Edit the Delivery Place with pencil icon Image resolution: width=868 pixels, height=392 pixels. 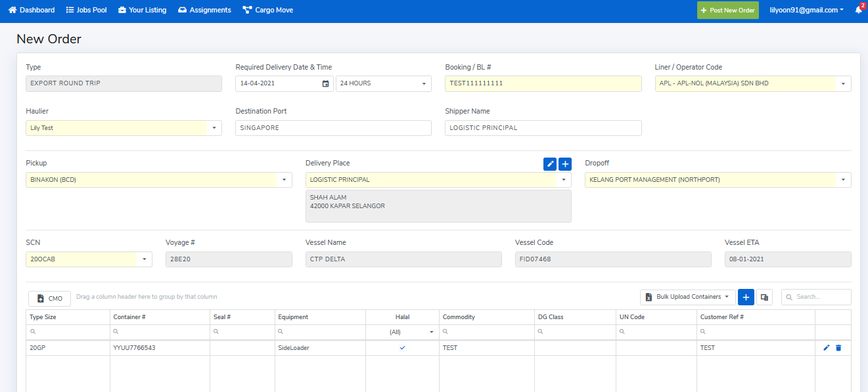tap(550, 164)
